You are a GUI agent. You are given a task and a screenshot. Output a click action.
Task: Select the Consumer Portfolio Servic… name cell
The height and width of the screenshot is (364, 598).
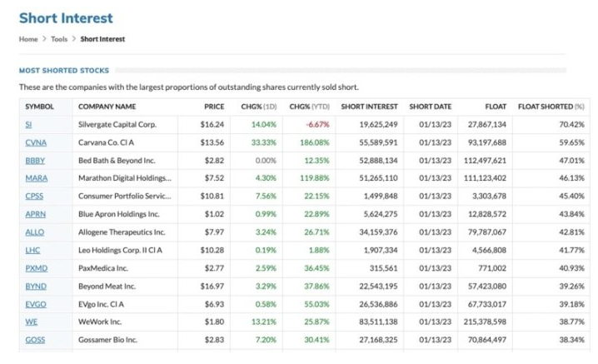point(125,196)
